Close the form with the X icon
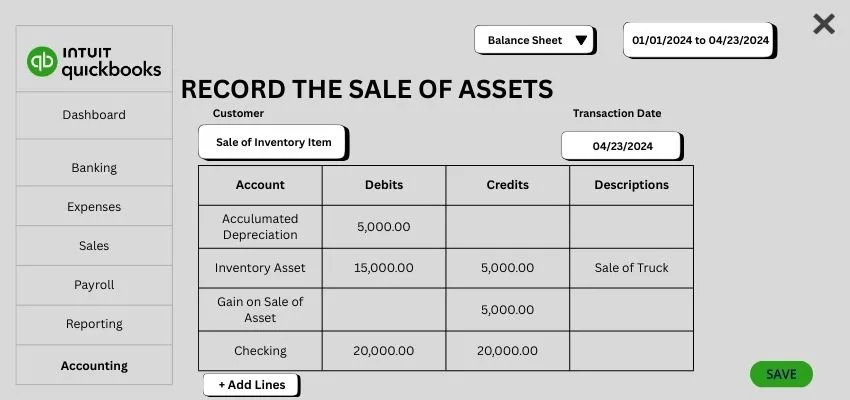This screenshot has height=400, width=850. (824, 24)
